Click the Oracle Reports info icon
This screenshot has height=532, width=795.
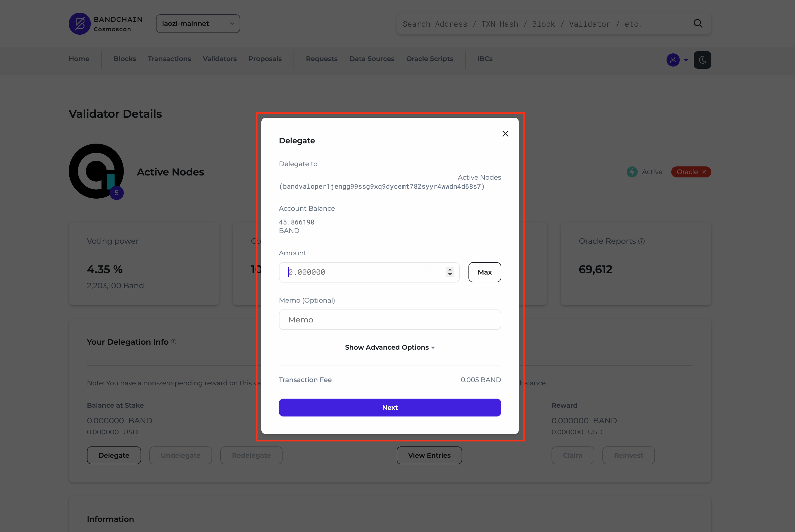point(641,241)
